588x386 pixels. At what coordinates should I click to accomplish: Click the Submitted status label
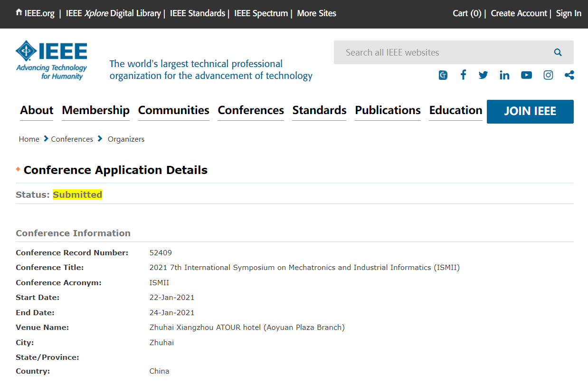pos(77,194)
